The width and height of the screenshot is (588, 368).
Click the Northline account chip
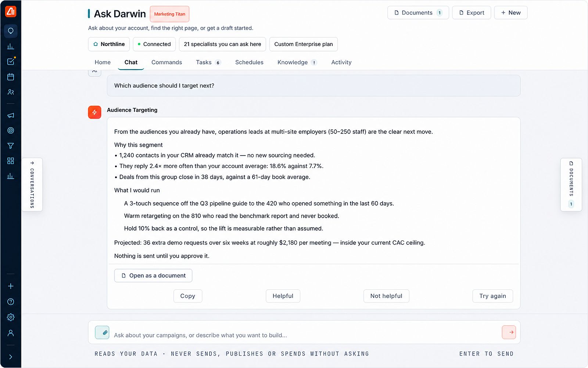pyautogui.click(x=109, y=44)
